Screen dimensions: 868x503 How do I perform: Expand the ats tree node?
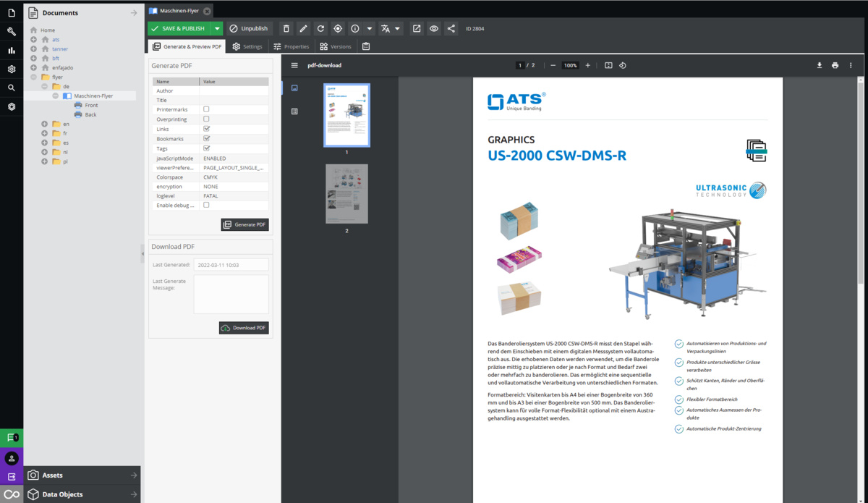coord(33,39)
